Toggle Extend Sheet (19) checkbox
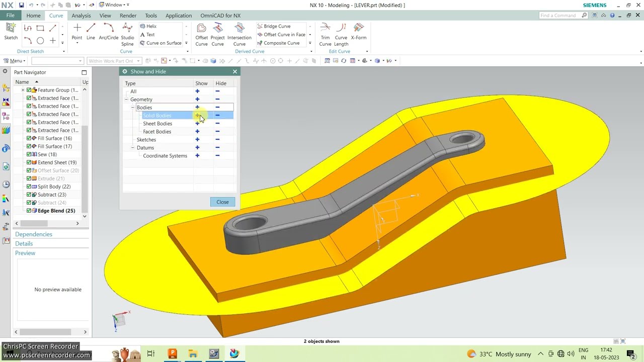Image resolution: width=644 pixels, height=362 pixels. click(x=29, y=162)
